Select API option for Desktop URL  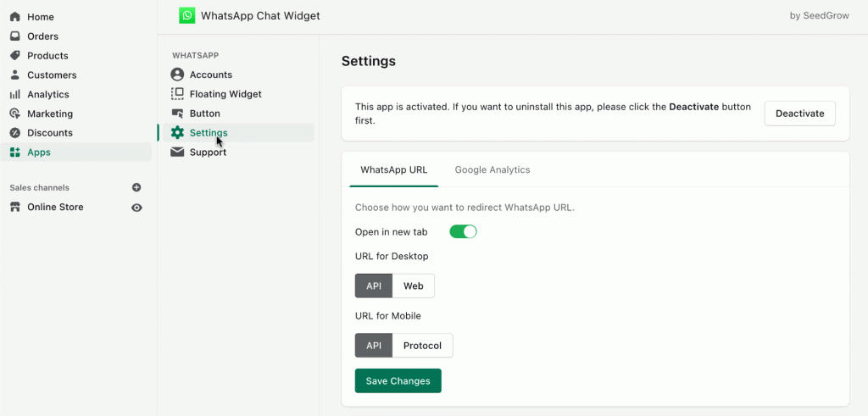point(374,286)
